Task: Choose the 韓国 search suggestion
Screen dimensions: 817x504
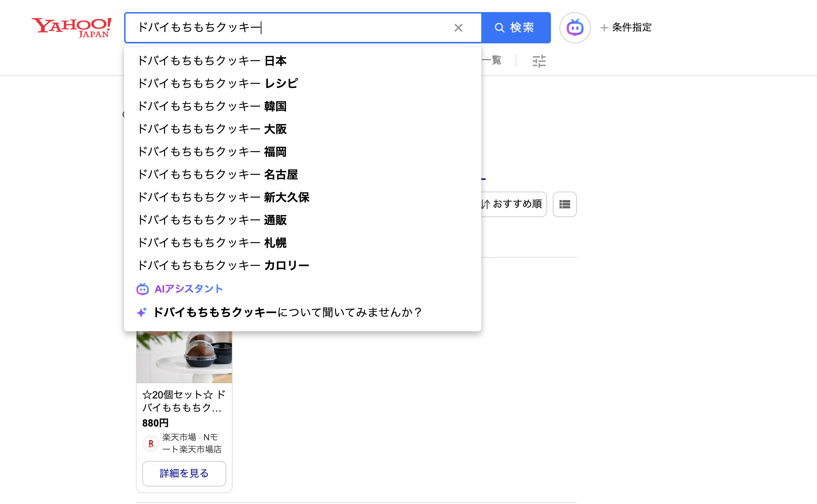Action: (x=212, y=106)
